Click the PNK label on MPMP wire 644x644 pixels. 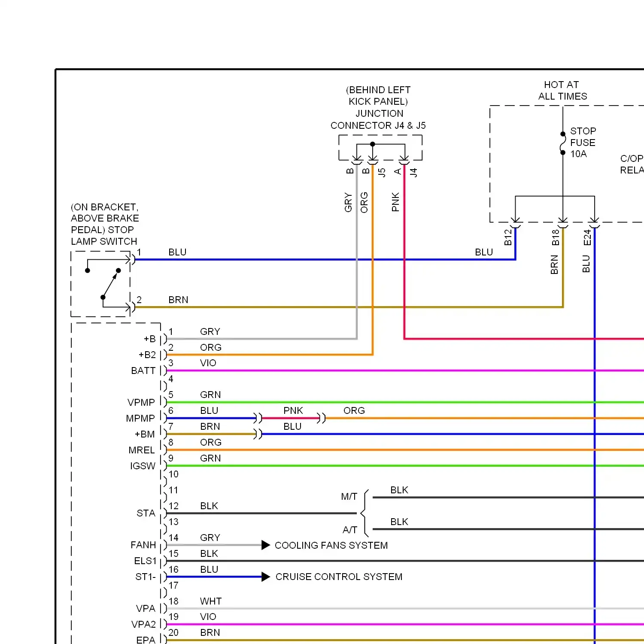pyautogui.click(x=293, y=411)
